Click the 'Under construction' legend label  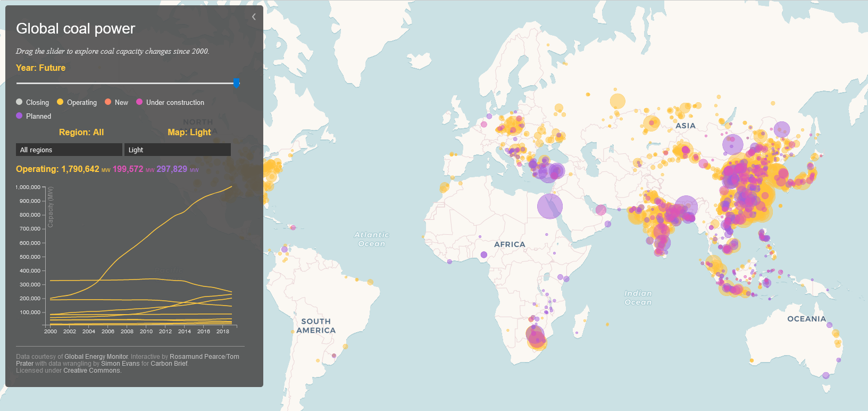[x=175, y=102]
